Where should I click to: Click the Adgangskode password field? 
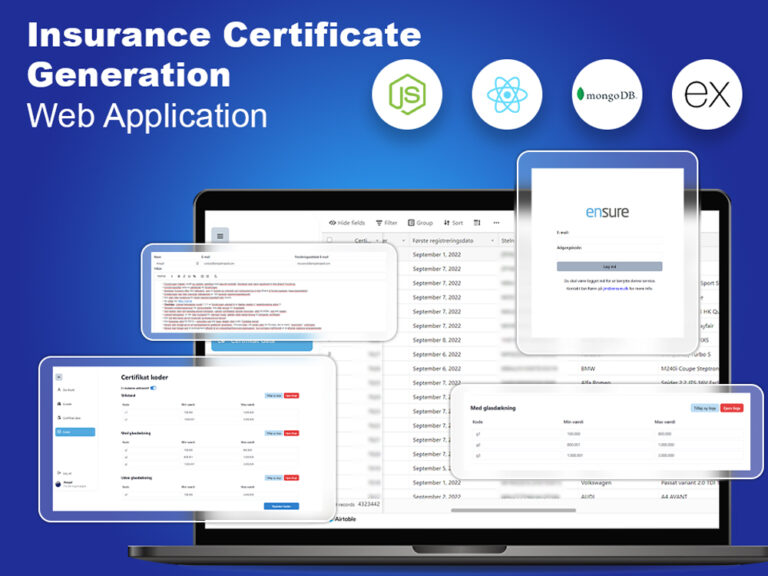click(609, 255)
